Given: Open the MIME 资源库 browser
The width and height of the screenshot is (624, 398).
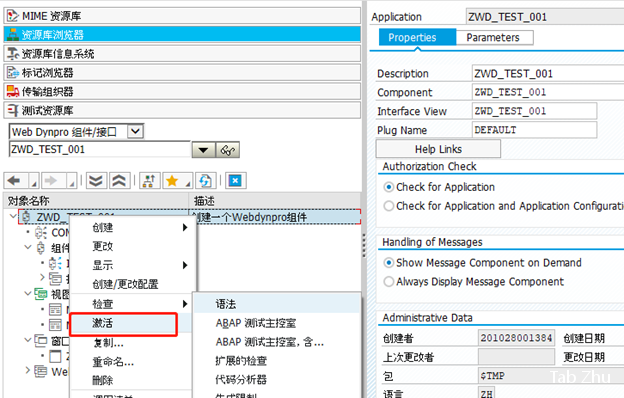Looking at the screenshot, I should point(182,16).
